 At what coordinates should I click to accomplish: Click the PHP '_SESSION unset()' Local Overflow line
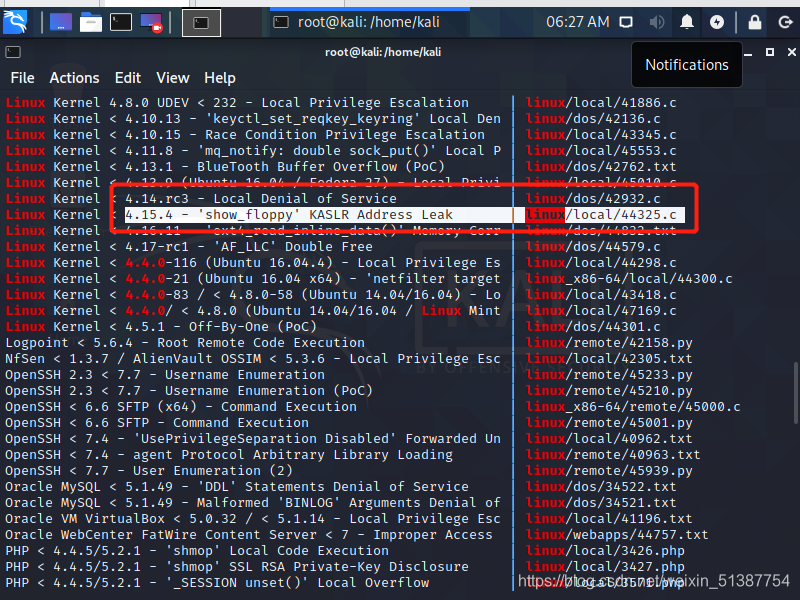(217, 583)
